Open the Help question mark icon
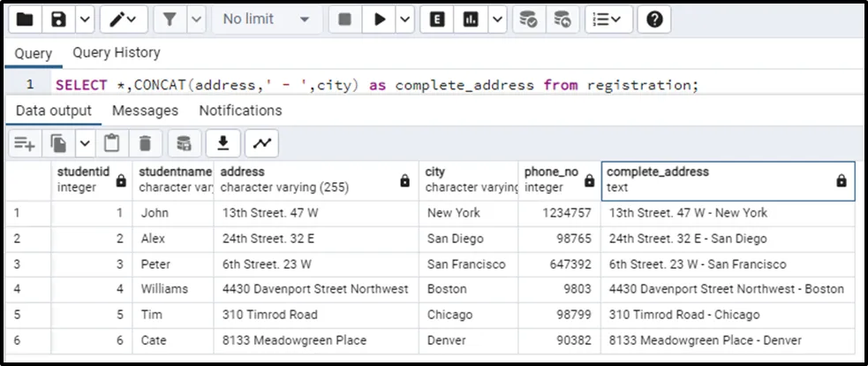868x366 pixels. pos(653,19)
